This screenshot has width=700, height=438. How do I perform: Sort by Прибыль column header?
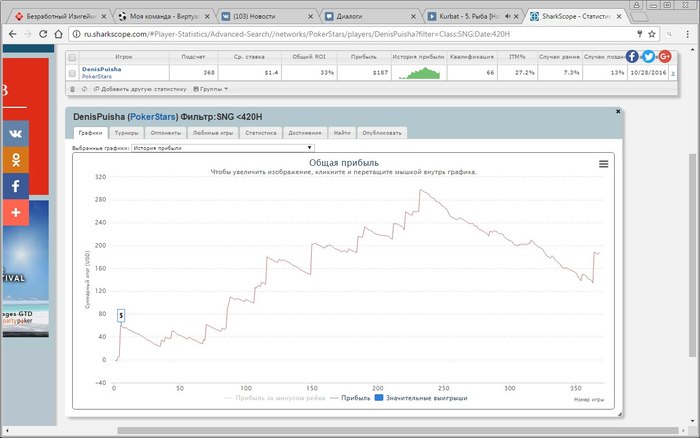click(x=363, y=57)
